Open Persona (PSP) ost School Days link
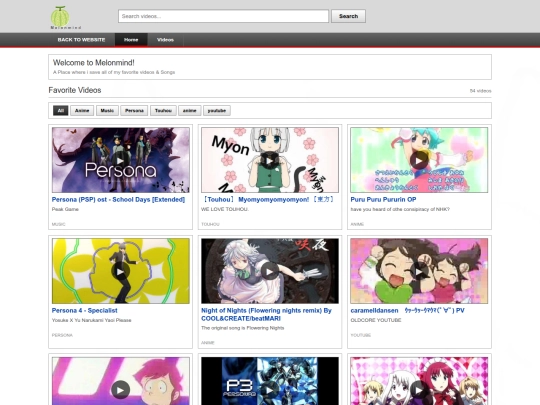540x405 pixels. (118, 199)
